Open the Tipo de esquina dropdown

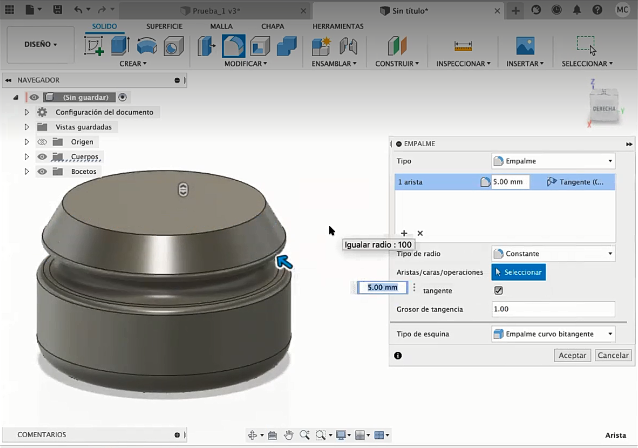point(552,334)
